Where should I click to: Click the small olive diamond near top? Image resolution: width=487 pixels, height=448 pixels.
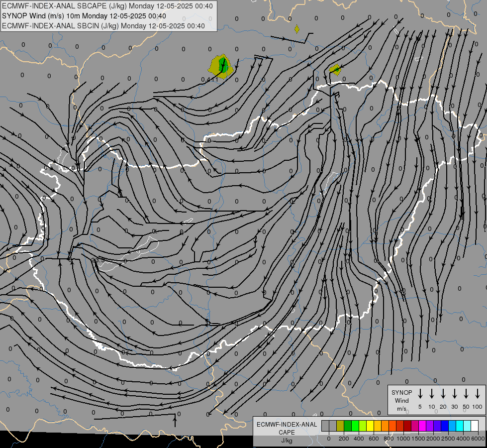click(297, 29)
